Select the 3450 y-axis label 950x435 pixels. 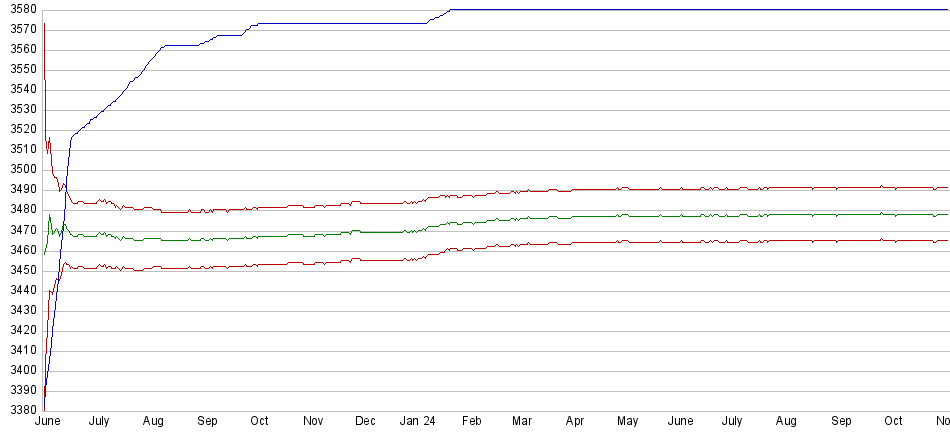pyautogui.click(x=20, y=270)
